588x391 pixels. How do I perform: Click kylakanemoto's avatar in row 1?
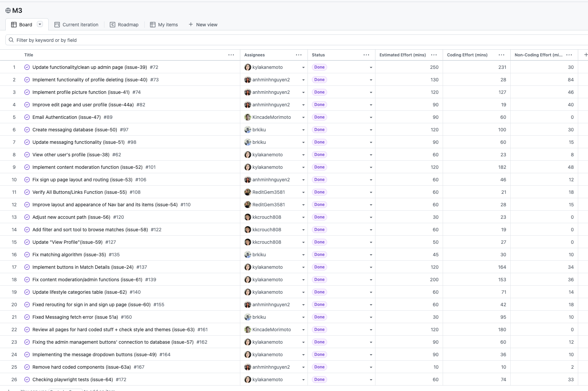(x=248, y=67)
